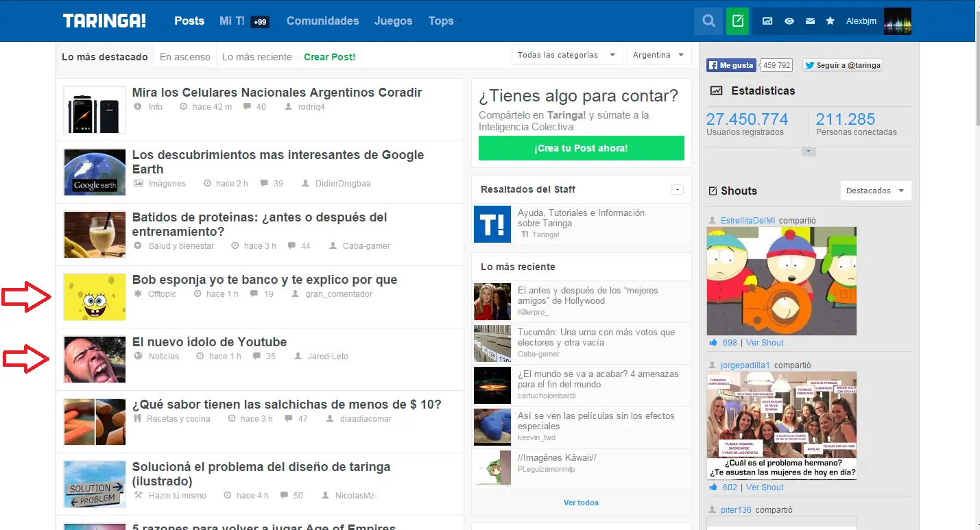Click the Noticias globe icon
Image resolution: width=980 pixels, height=530 pixels.
[138, 357]
